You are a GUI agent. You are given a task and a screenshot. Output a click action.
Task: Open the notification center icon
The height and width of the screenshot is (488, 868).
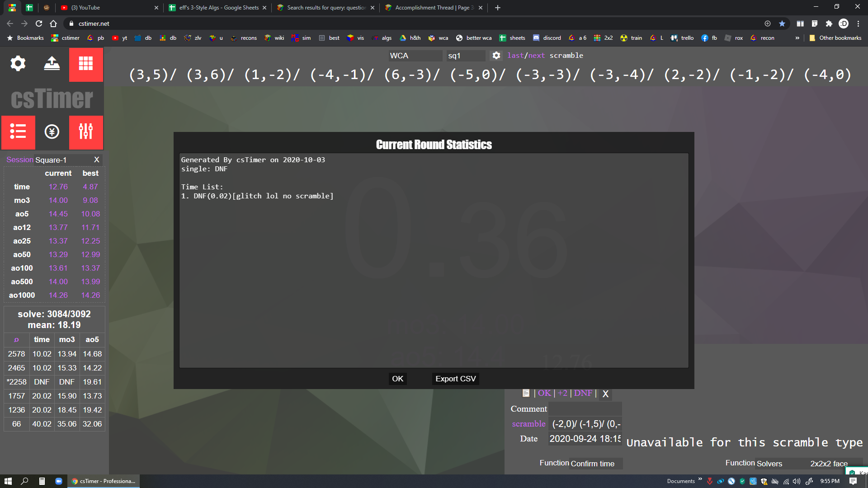853,481
